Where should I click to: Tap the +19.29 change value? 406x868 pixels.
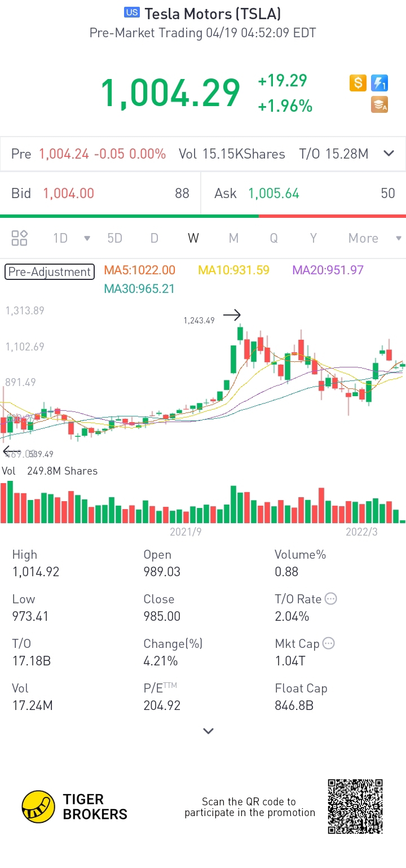(x=283, y=81)
